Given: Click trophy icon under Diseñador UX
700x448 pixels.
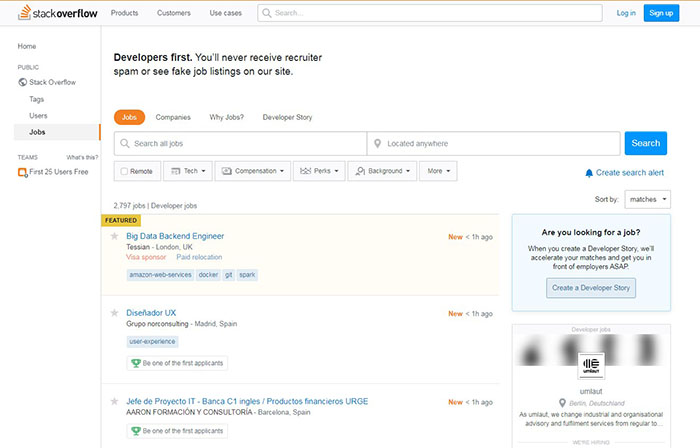Looking at the screenshot, I should point(136,363).
